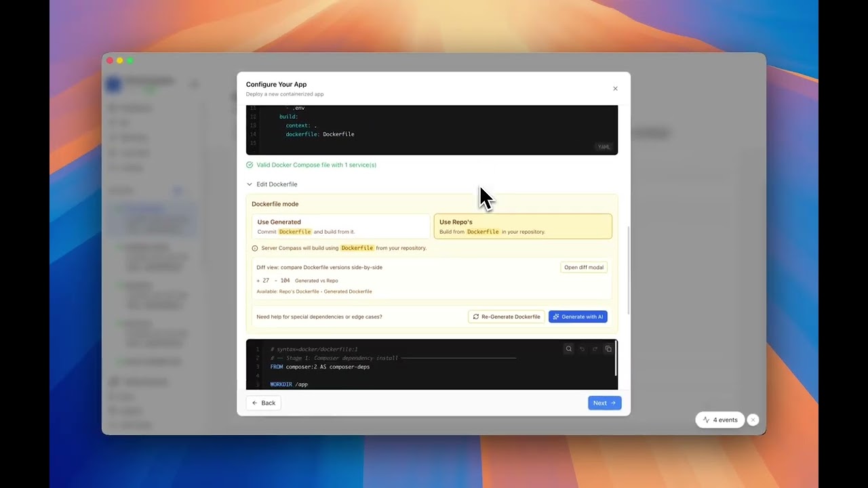Viewport: 868px width, 488px height.
Task: Select the Use Repo's Dockerfile mode
Action: point(523,226)
